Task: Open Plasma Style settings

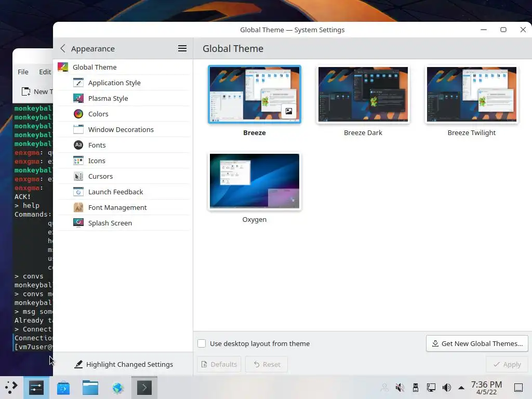Action: point(123,98)
